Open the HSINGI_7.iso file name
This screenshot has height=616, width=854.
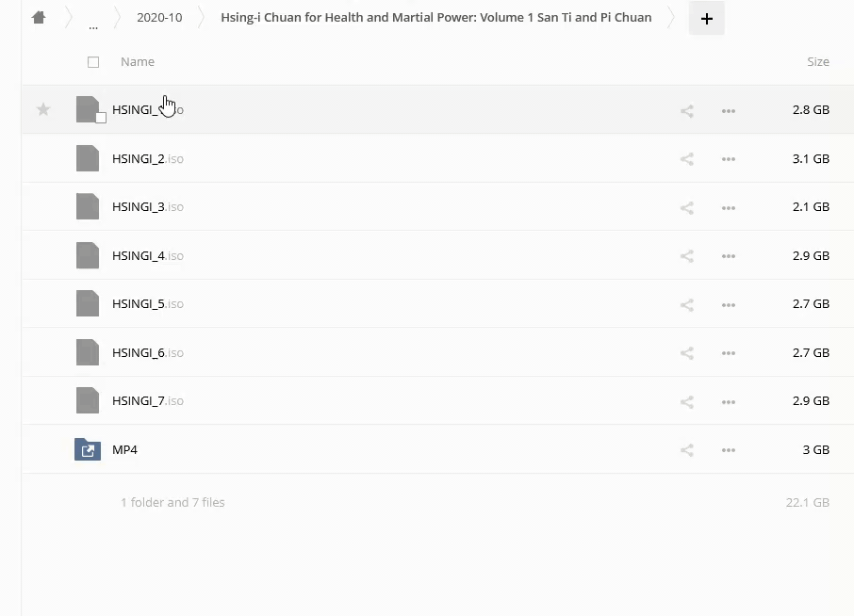(139, 401)
